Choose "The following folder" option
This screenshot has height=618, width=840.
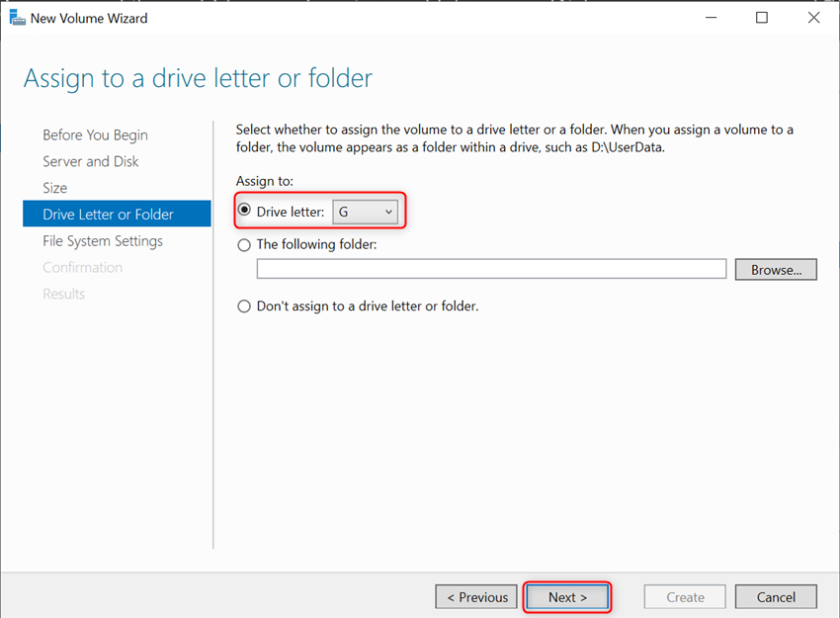(243, 244)
